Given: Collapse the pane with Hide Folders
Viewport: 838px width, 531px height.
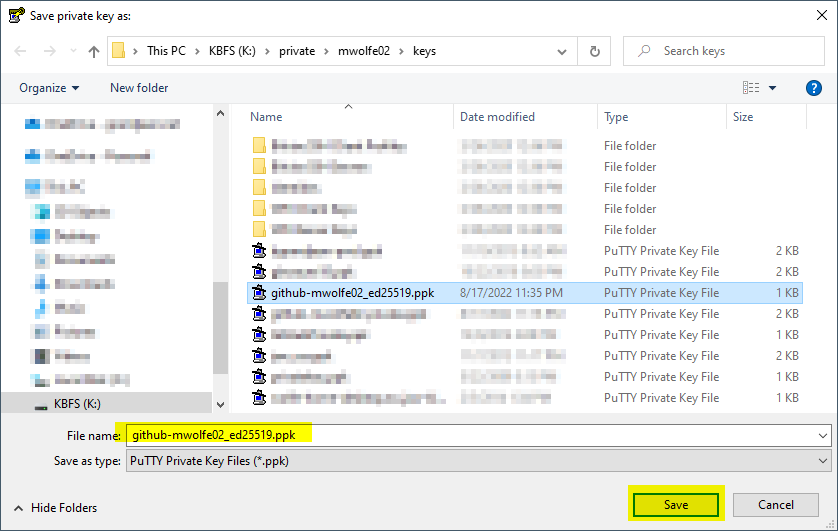Looking at the screenshot, I should click(x=56, y=508).
